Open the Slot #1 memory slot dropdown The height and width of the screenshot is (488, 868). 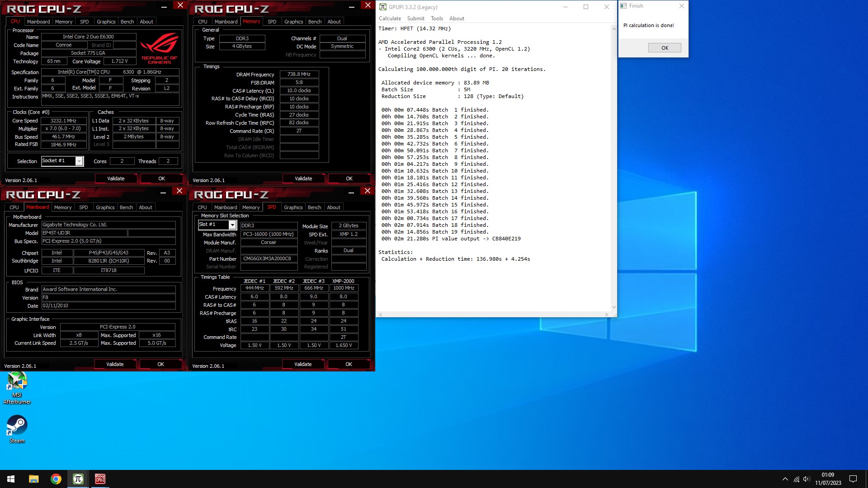[x=232, y=225]
